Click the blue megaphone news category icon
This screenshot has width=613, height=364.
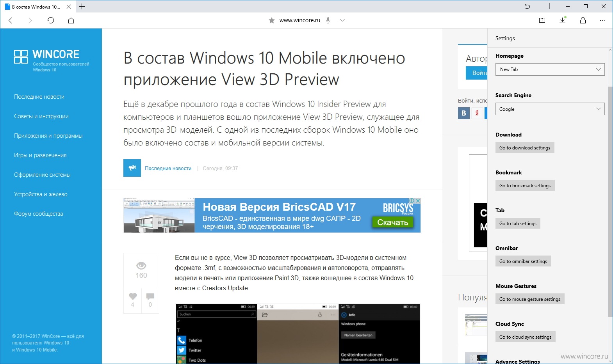point(132,168)
